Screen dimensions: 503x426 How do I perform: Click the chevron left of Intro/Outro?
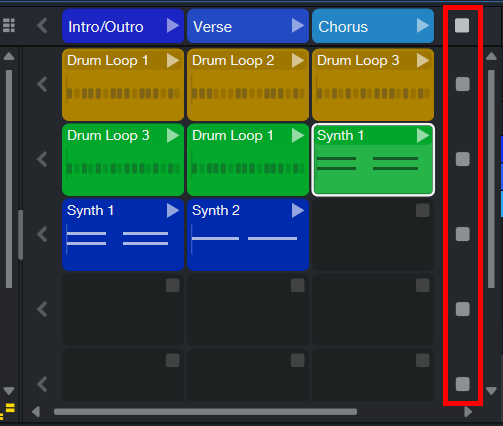(x=42, y=26)
